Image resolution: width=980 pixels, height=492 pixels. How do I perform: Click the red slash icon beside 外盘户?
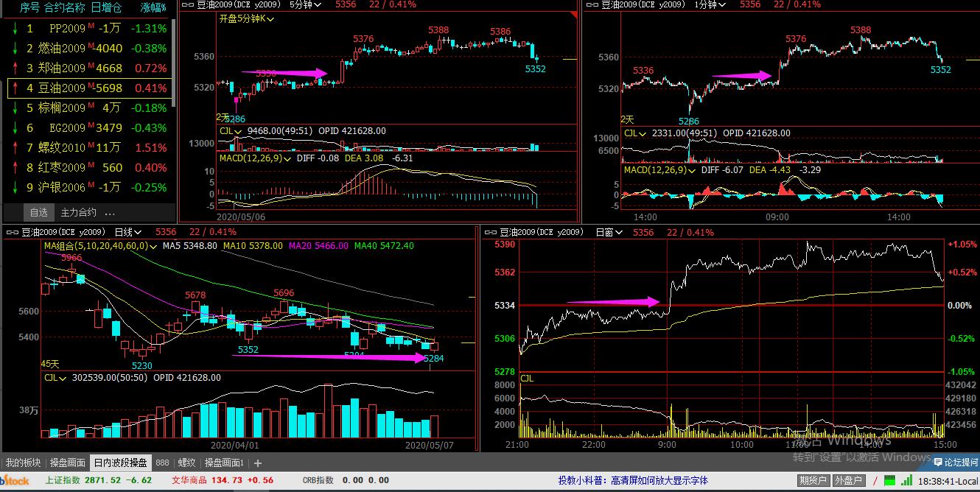click(x=875, y=481)
